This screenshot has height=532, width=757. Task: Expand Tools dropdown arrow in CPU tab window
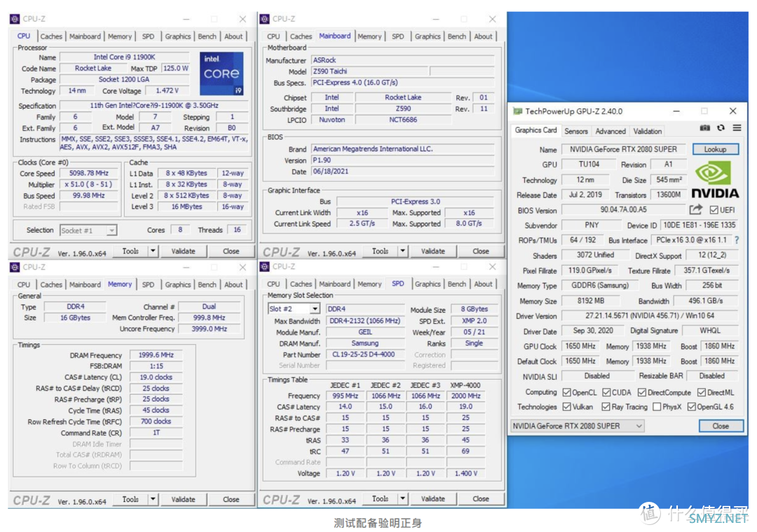click(153, 251)
